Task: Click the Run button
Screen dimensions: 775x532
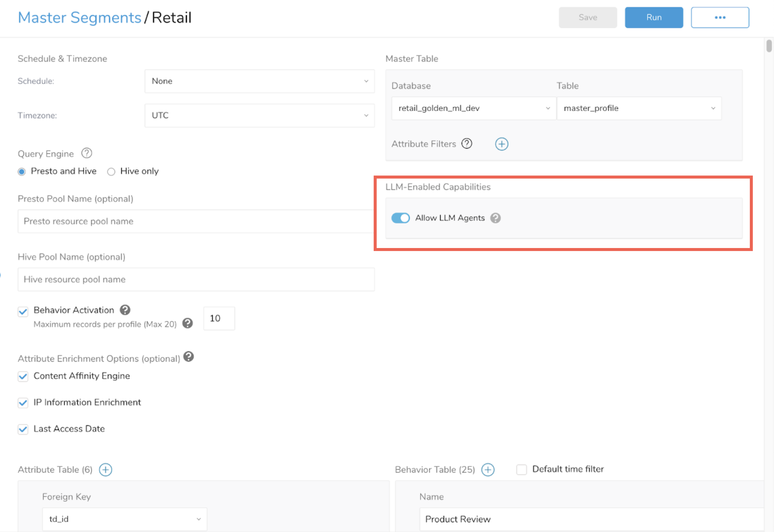Action: pos(653,18)
